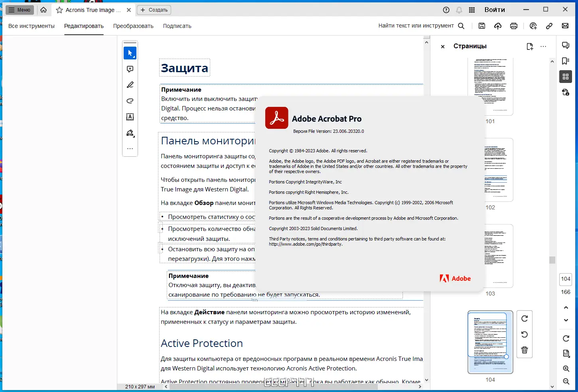The width and height of the screenshot is (578, 392).
Task: Send the file by email envelope icon
Action: pyautogui.click(x=565, y=26)
